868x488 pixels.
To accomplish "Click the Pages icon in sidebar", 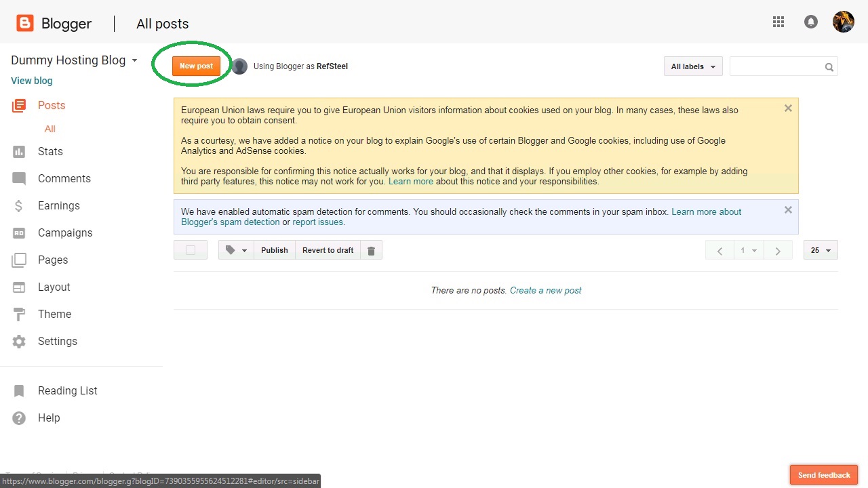I will 19,260.
